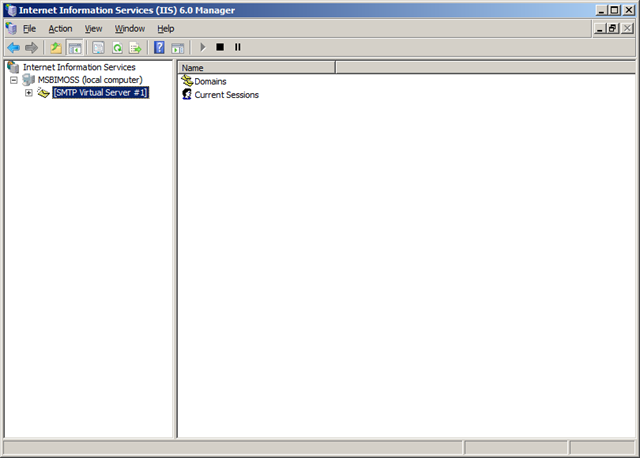Toggle the Show/Hide Action Pane icon

[178, 48]
